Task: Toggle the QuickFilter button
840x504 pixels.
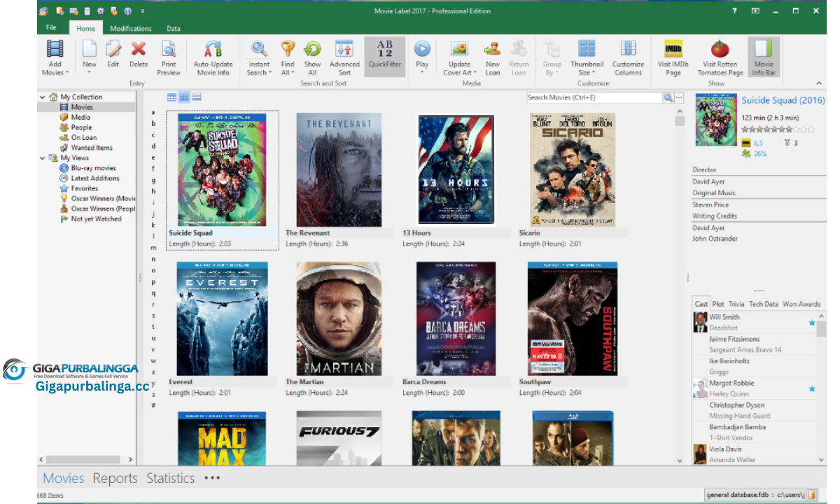Action: click(385, 56)
